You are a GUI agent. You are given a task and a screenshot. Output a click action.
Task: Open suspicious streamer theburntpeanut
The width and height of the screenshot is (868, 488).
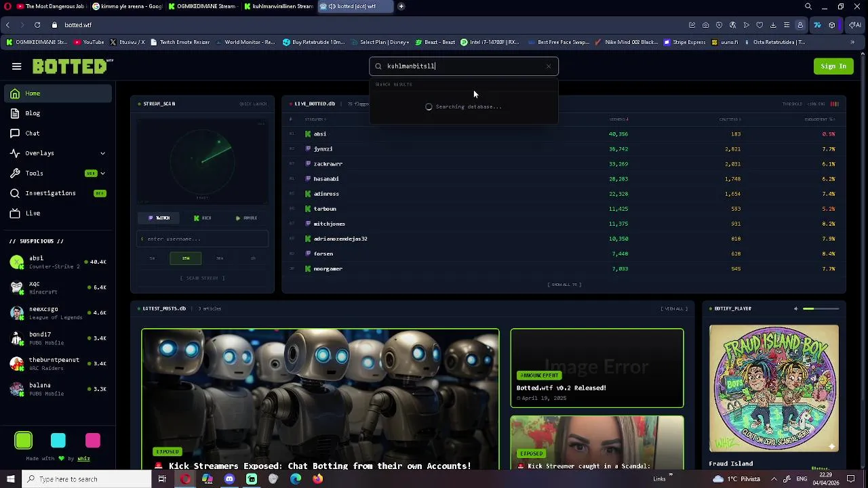58,363
